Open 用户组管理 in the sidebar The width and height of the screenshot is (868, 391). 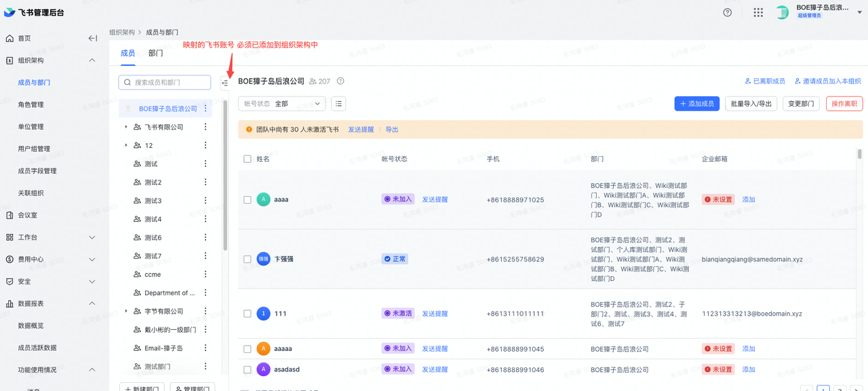point(34,149)
